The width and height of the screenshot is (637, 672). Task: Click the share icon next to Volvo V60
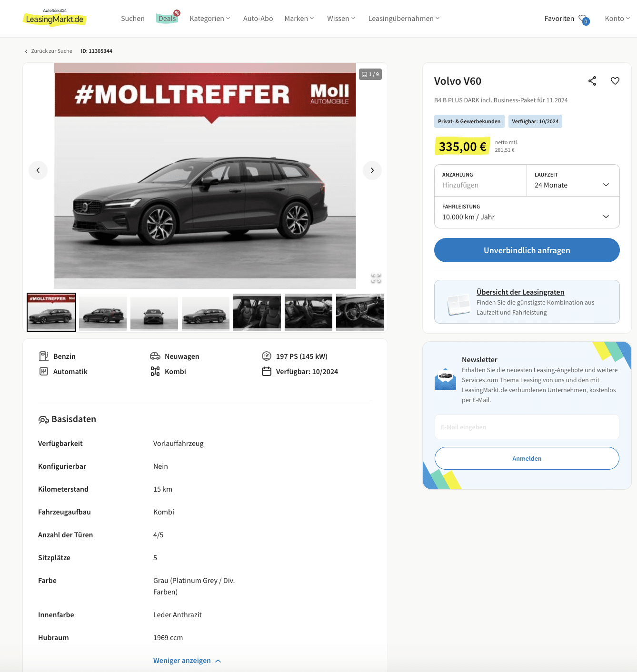click(x=592, y=81)
